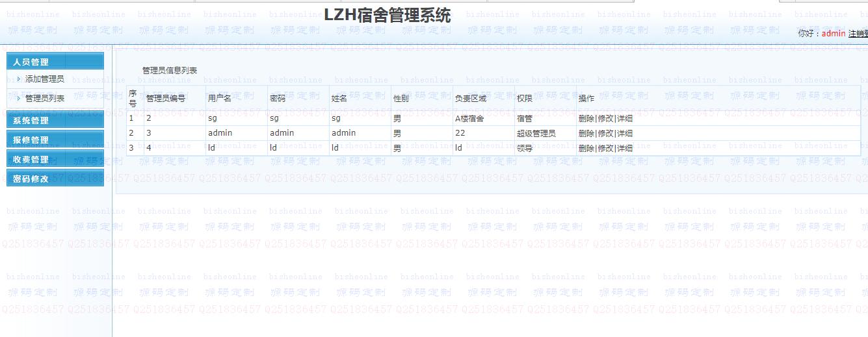Click 修改 for the admin row

(605, 133)
